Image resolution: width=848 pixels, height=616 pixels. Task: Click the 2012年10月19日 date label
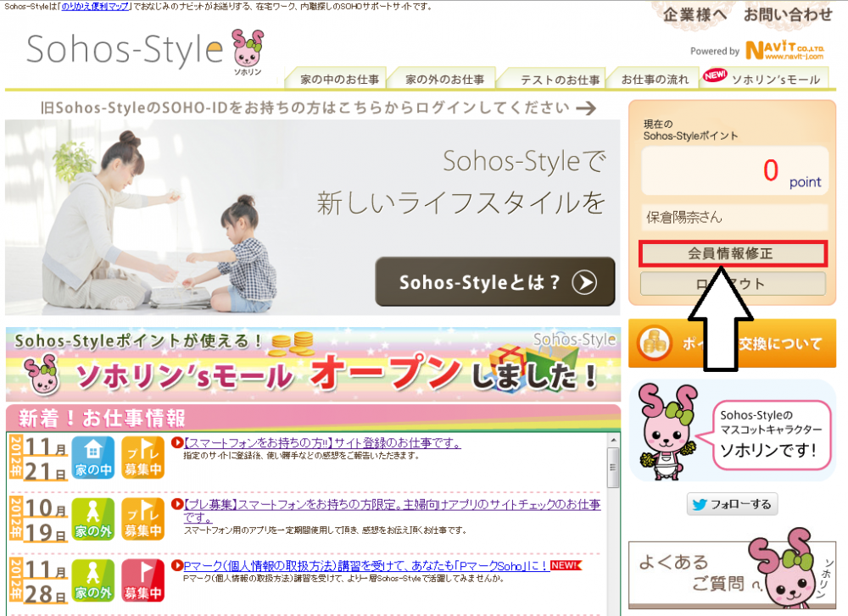[x=38, y=519]
